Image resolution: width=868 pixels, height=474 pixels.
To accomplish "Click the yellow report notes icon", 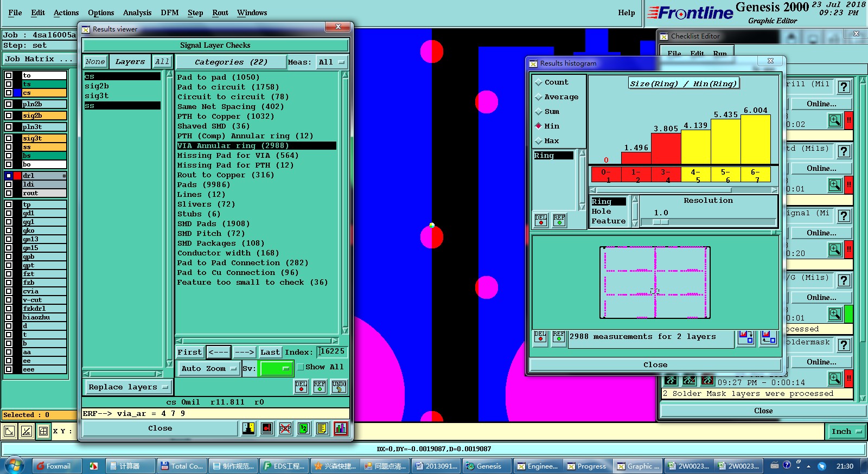I will (x=322, y=428).
